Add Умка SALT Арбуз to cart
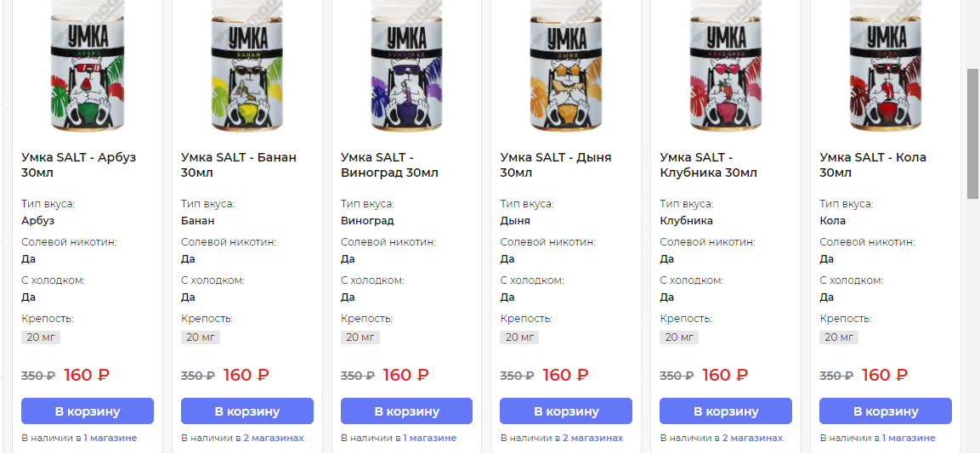The width and height of the screenshot is (980, 453). 88,411
